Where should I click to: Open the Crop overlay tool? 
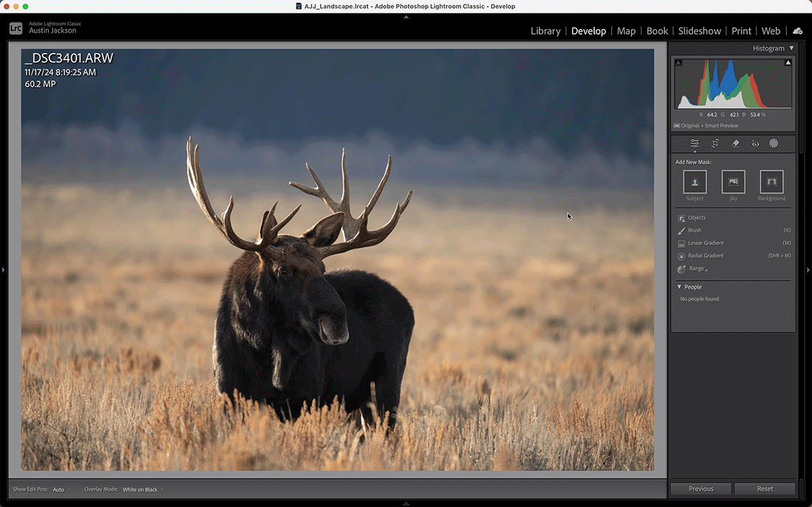(715, 144)
